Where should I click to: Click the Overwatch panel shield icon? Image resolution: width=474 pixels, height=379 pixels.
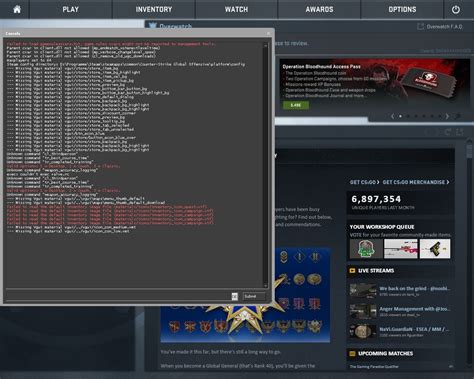(x=152, y=25)
